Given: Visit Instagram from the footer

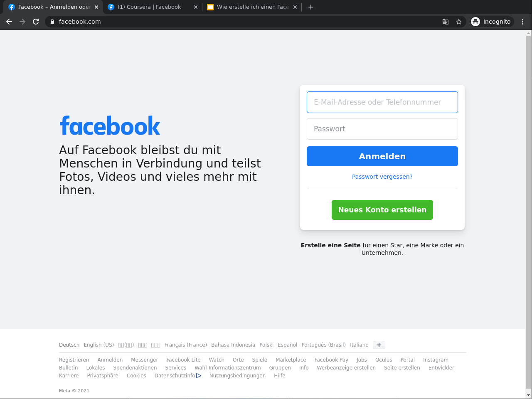Looking at the screenshot, I should (436, 360).
